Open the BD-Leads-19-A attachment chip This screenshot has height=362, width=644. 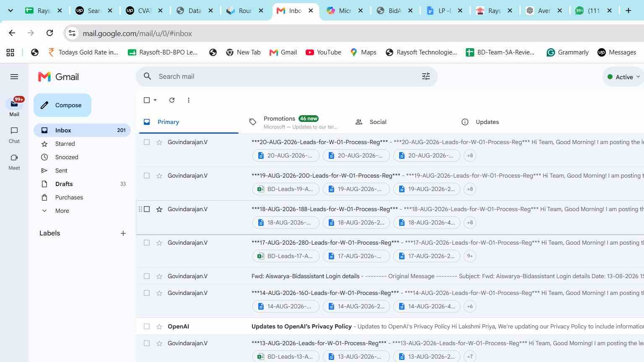(x=286, y=189)
